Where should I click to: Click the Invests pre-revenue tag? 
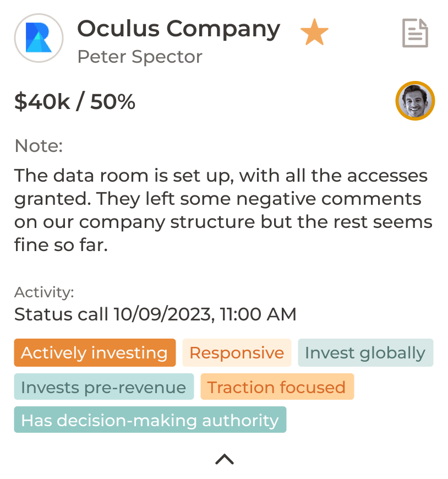[x=104, y=387]
